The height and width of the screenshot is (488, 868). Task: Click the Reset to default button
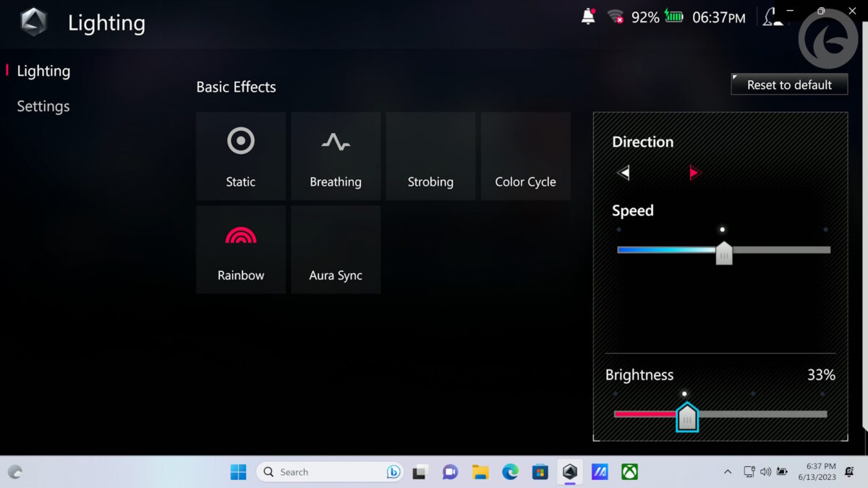[788, 84]
